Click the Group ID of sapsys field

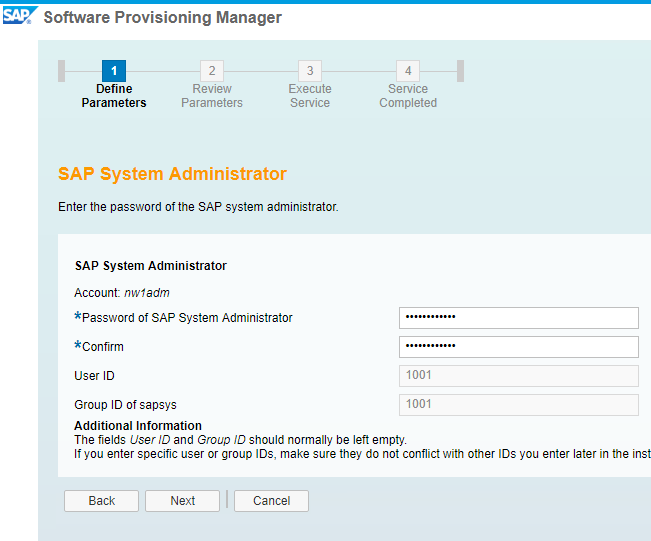pos(519,405)
